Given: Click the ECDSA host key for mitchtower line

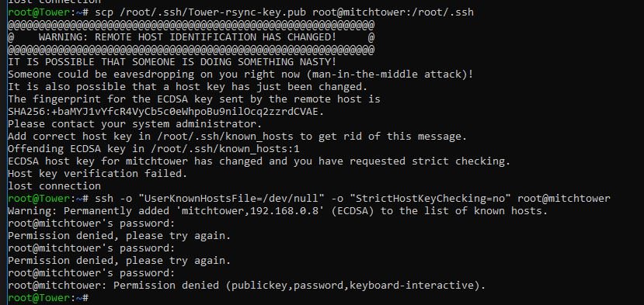Looking at the screenshot, I should point(259,161).
